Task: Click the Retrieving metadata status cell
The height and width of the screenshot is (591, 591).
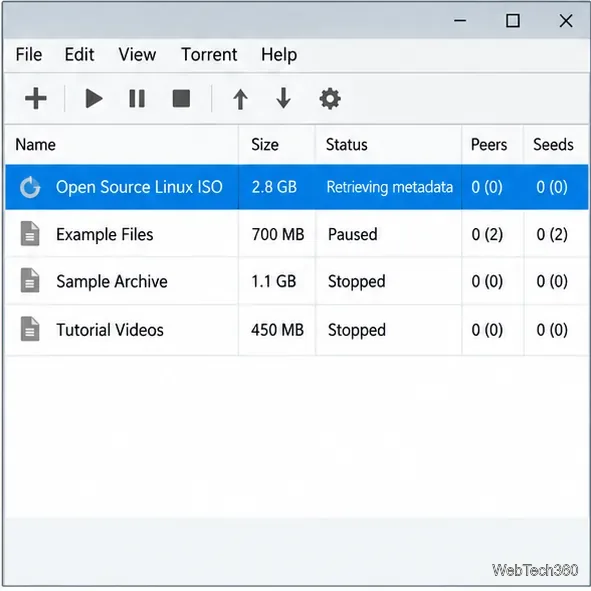Action: pyautogui.click(x=390, y=187)
